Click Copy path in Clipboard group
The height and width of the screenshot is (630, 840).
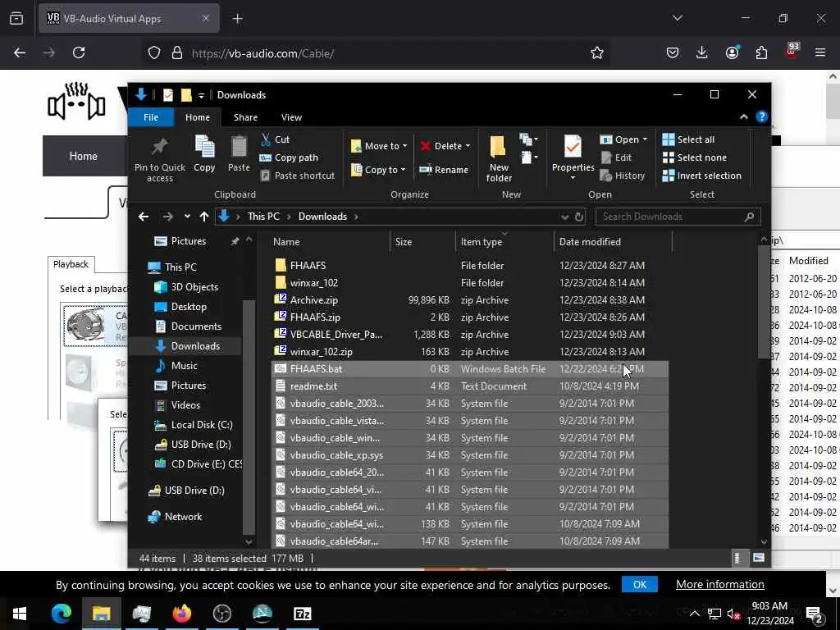pos(289,157)
